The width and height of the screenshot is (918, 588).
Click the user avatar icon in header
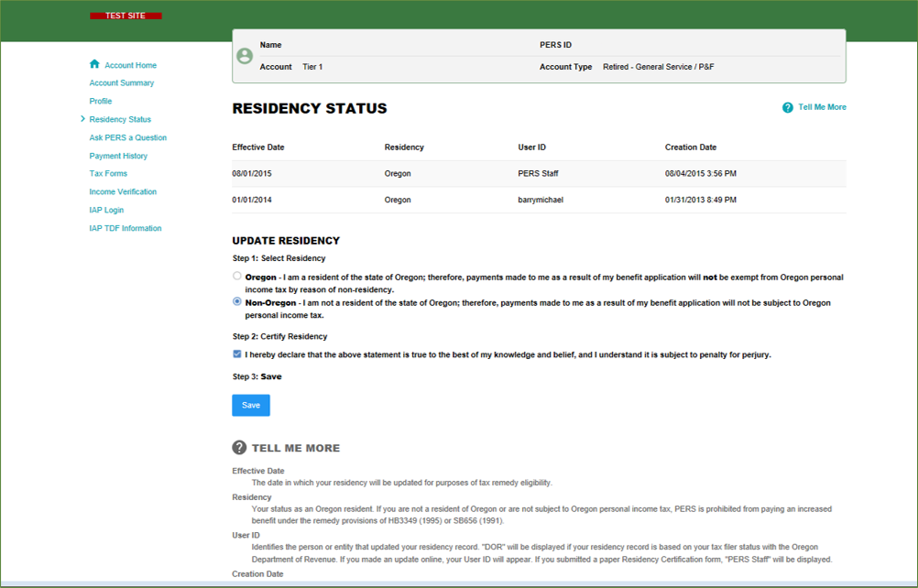pyautogui.click(x=245, y=56)
